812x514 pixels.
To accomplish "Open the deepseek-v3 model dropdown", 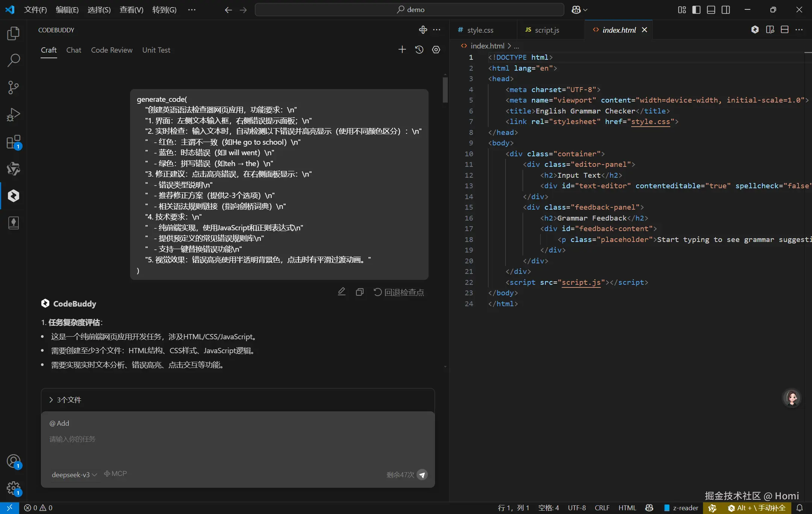I will [x=74, y=475].
